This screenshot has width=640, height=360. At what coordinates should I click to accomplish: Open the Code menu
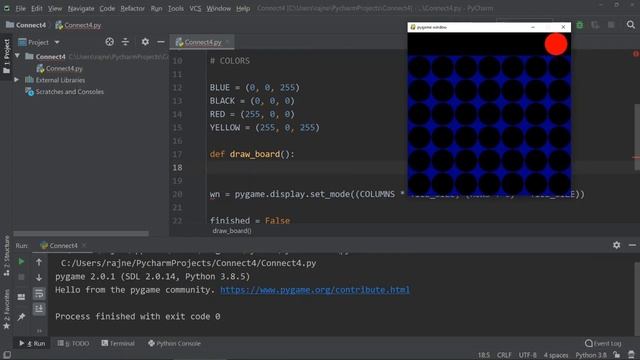pyautogui.click(x=107, y=8)
